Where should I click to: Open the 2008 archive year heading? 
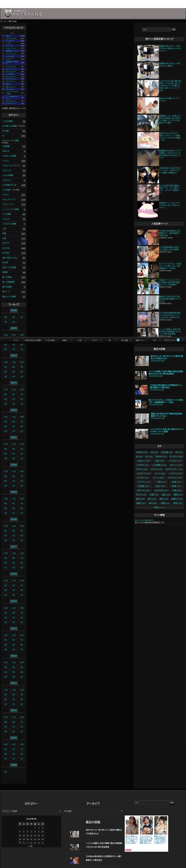click(x=13, y=765)
